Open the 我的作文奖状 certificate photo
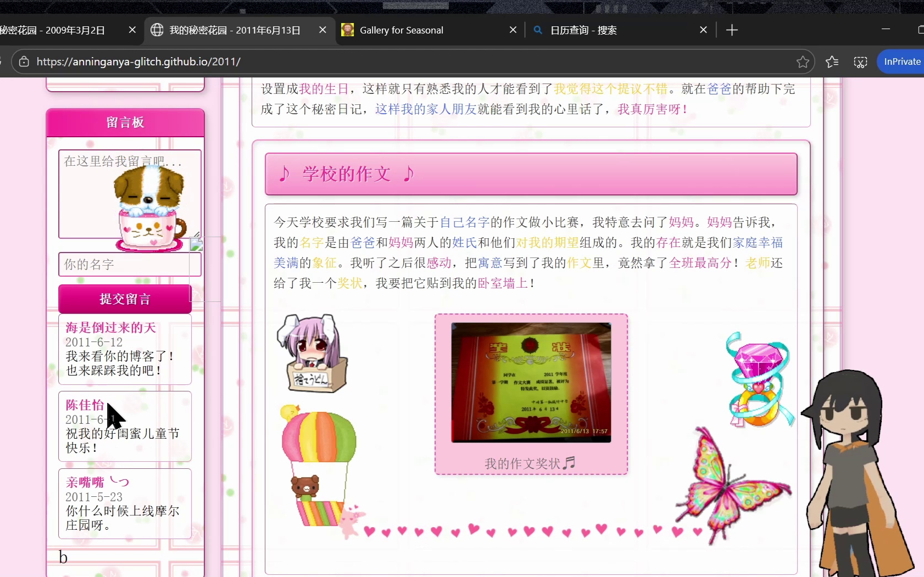Screen dimensions: 924x577 coord(531,383)
